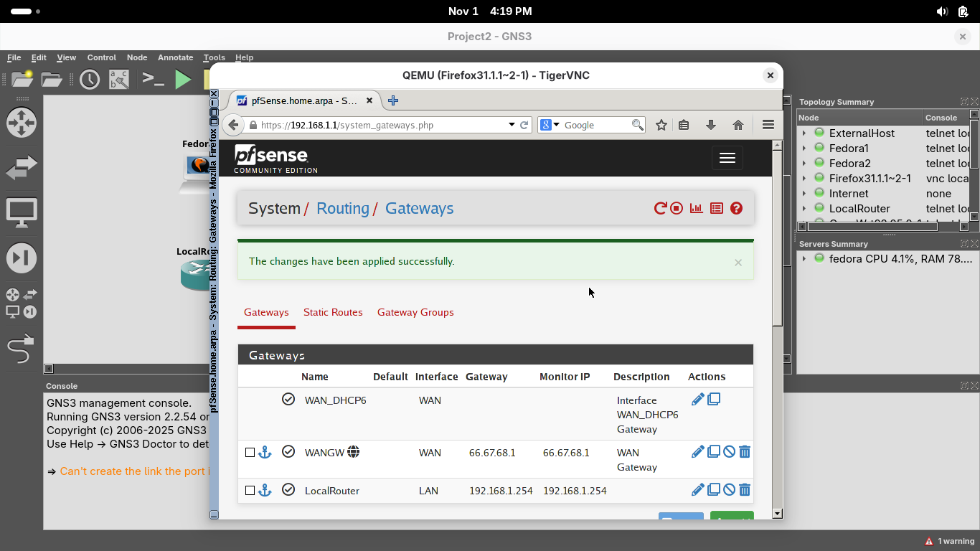This screenshot has height=551, width=980.
Task: Copy the WAN_DHCP6 gateway using copy icon
Action: (714, 400)
